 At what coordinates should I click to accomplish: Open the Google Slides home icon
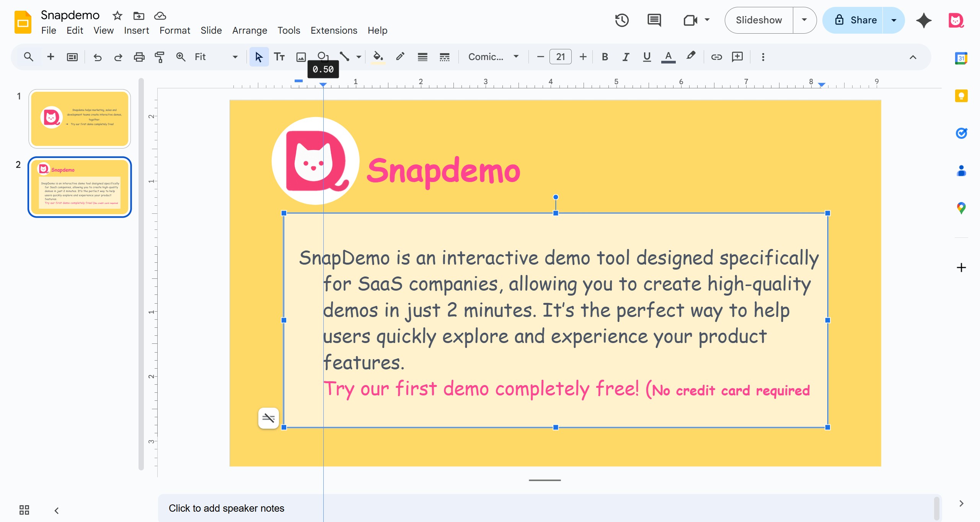(23, 22)
